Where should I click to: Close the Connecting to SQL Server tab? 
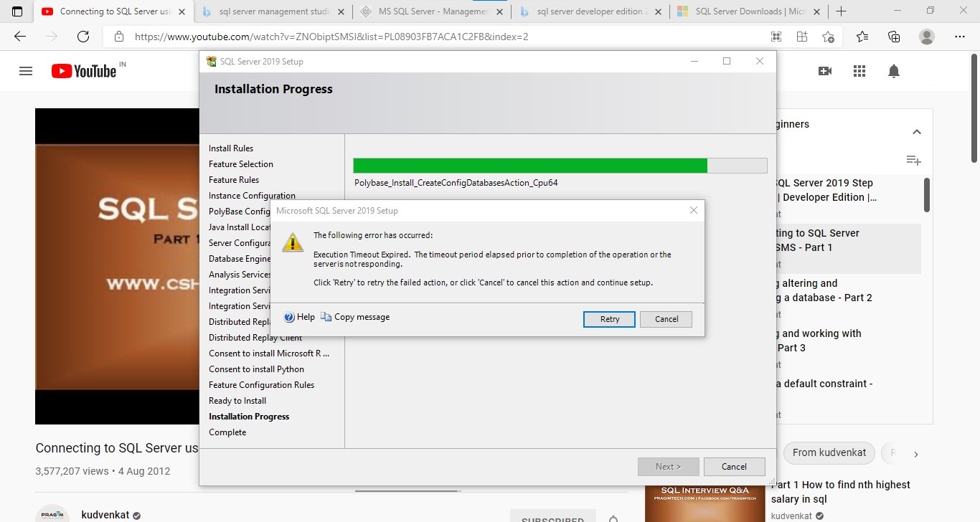click(181, 11)
